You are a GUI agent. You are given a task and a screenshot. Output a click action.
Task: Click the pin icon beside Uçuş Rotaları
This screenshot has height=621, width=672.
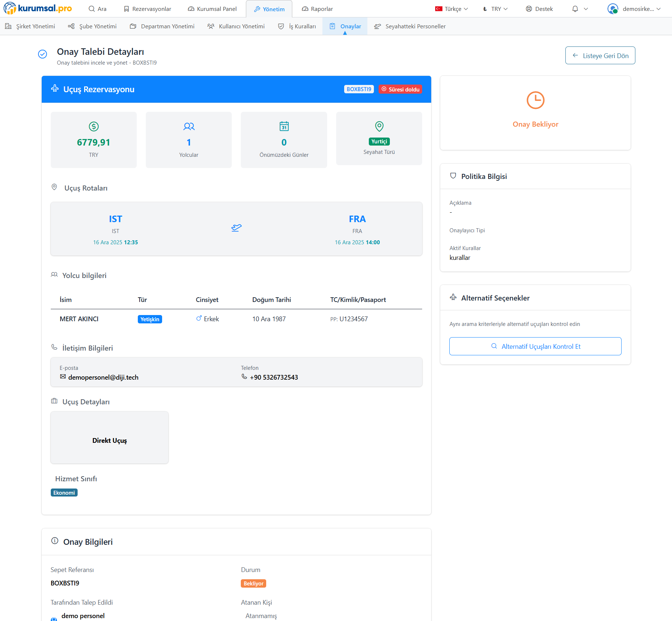pos(54,187)
